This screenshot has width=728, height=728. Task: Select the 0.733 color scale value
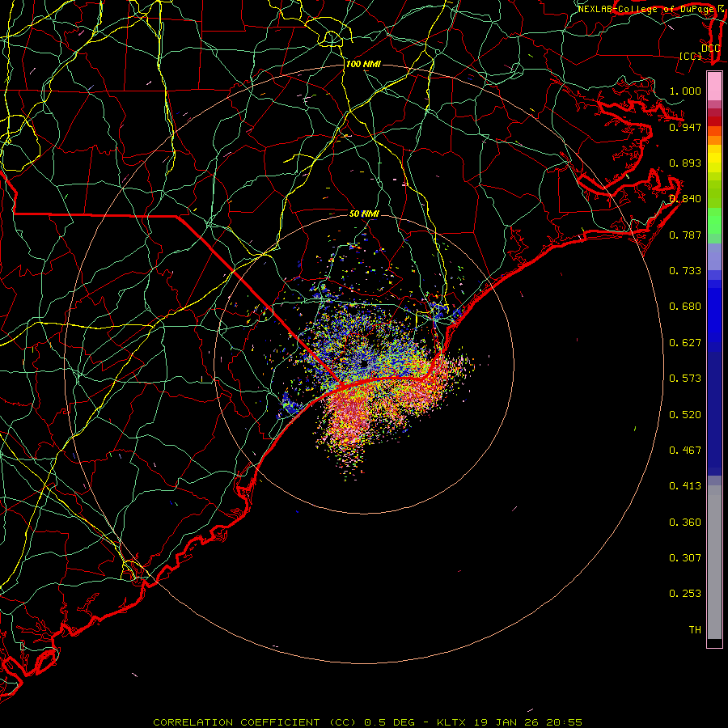(x=685, y=271)
